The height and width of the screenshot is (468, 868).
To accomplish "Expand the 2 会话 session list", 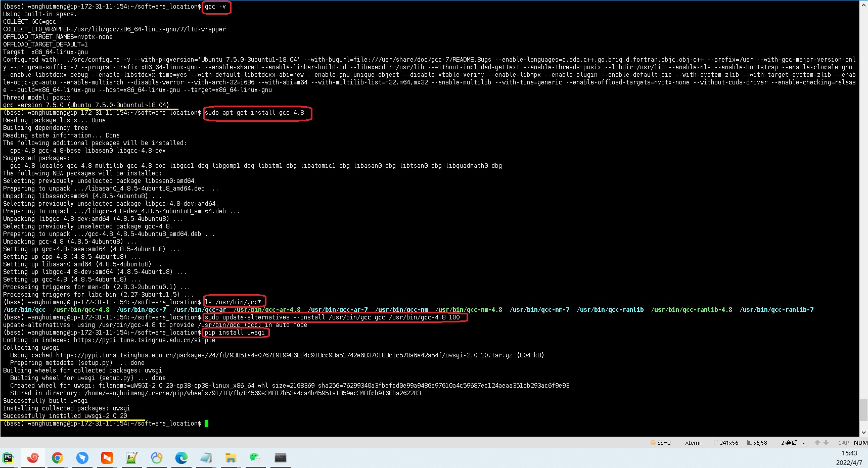I will [803, 442].
